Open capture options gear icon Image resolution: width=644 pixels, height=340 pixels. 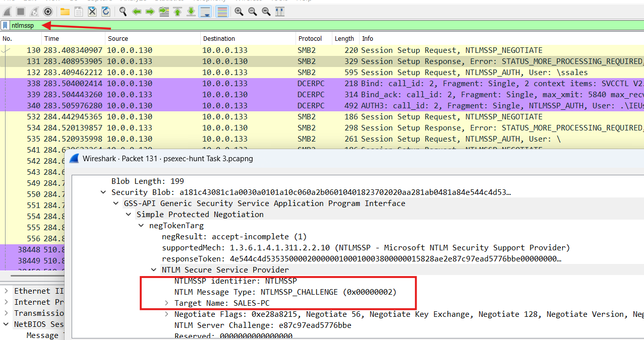(48, 11)
